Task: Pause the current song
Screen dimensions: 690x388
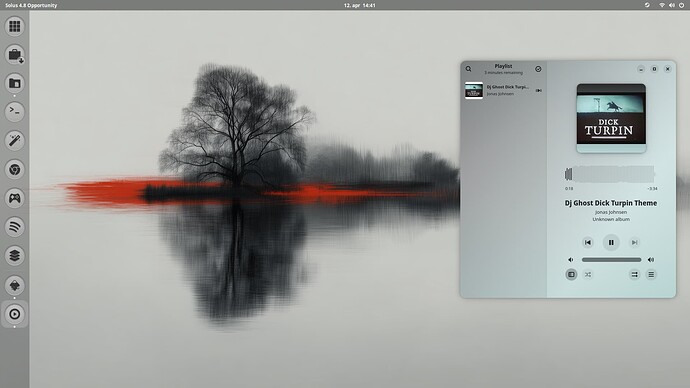Action: [611, 242]
